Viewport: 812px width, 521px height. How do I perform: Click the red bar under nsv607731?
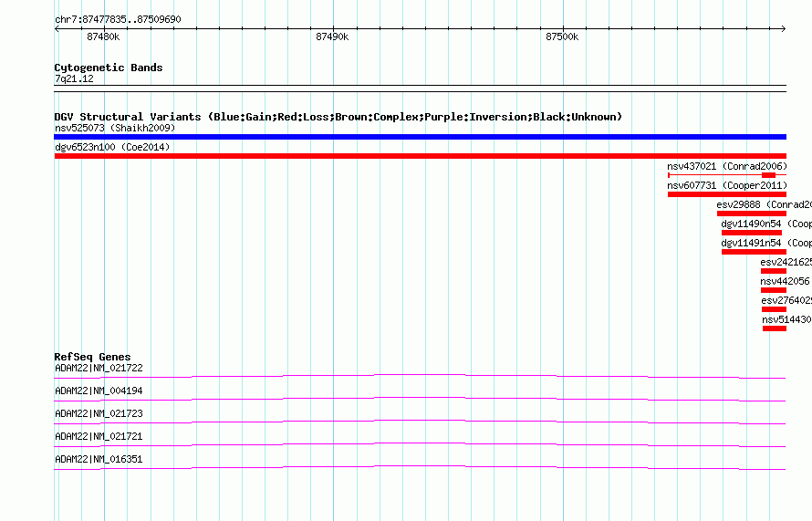pos(727,194)
